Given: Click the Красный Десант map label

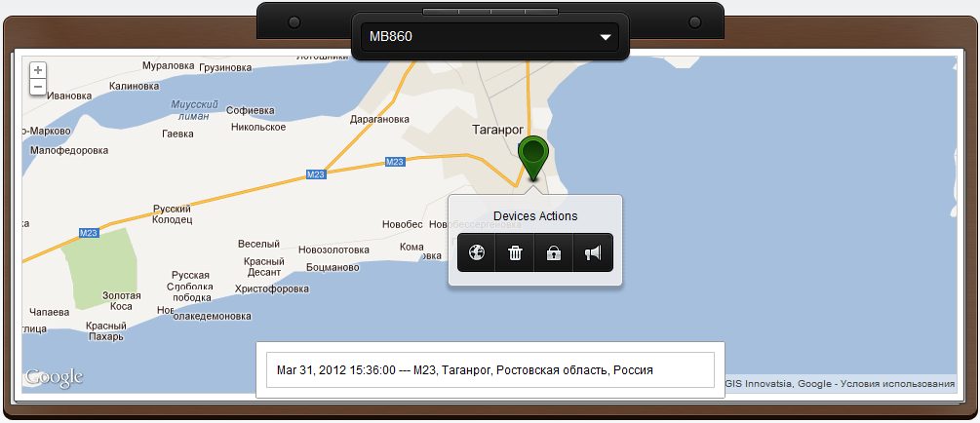Looking at the screenshot, I should 264,267.
